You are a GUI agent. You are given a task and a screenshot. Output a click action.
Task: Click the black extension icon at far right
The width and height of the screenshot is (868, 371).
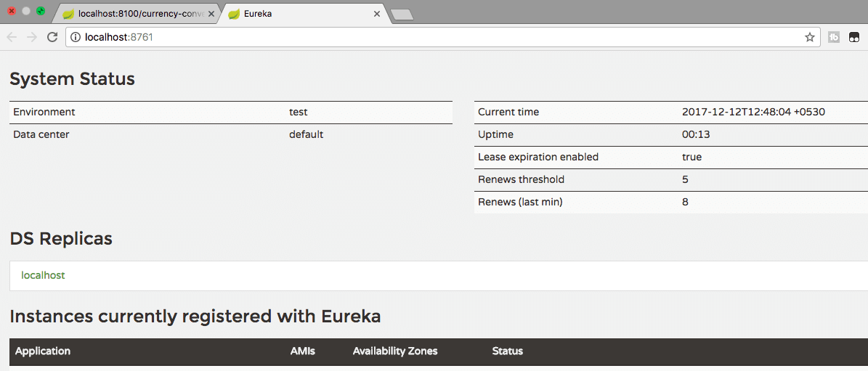point(854,37)
